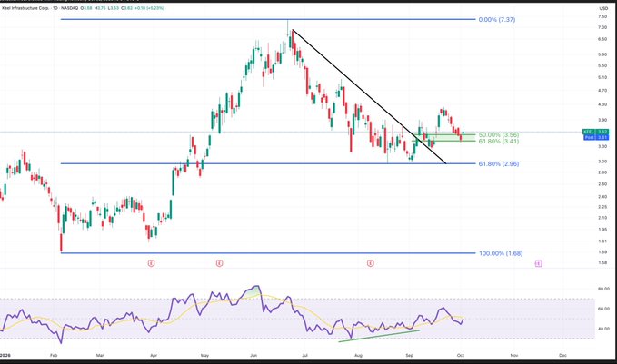Screen dimensions: 617x364
Task: Click the NASDAQ exchange label in legend
Action: (70, 8)
